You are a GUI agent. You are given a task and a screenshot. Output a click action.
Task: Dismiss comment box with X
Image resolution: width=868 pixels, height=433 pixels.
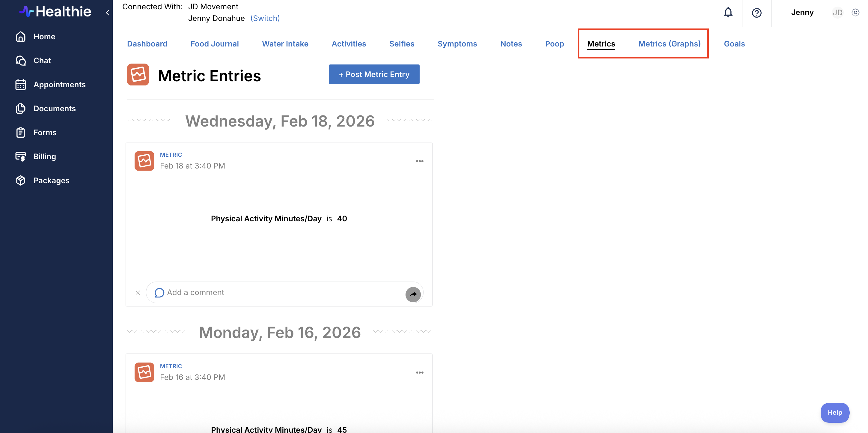(x=138, y=293)
